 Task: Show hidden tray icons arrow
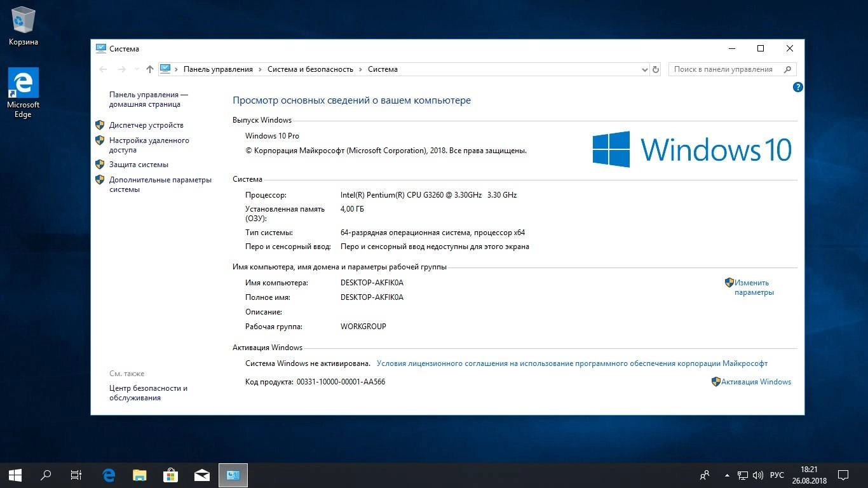[727, 475]
